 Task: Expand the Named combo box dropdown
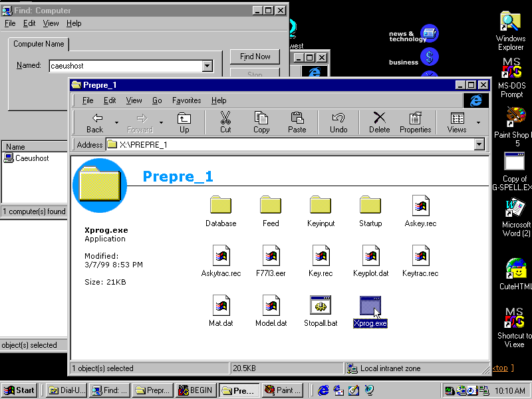pos(208,66)
